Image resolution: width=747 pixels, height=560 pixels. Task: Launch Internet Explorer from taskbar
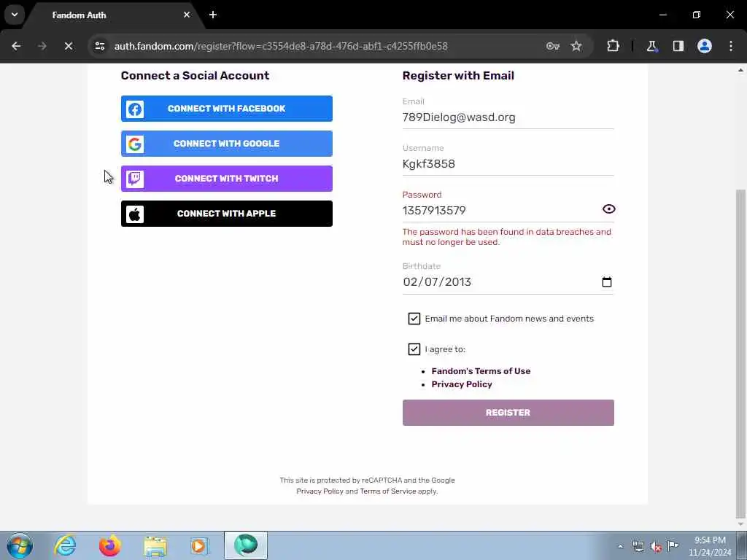click(x=65, y=545)
